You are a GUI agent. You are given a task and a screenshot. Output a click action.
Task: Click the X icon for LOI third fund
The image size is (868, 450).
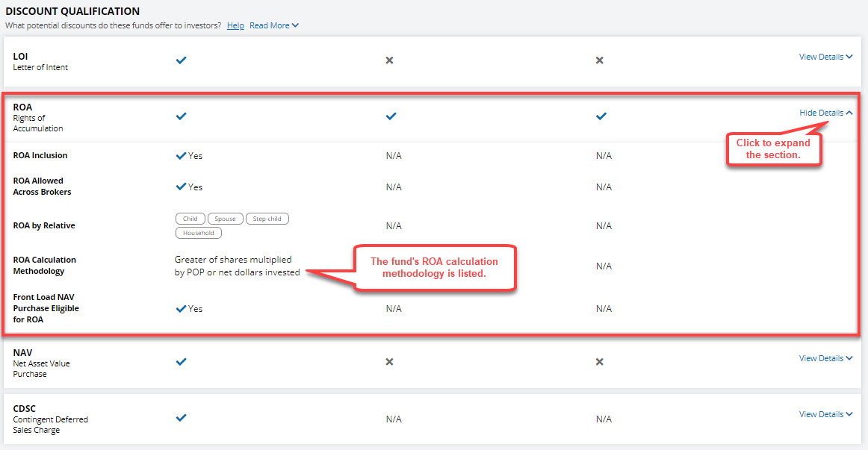tap(600, 60)
